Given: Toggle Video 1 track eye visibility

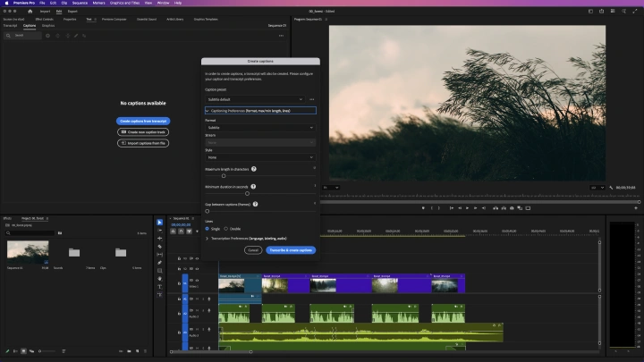Looking at the screenshot, I should coord(197,281).
